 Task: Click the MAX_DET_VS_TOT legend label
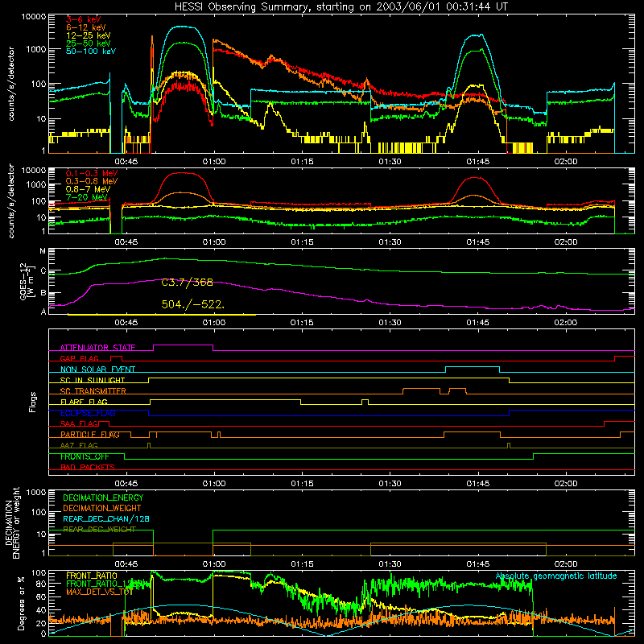coord(100,592)
